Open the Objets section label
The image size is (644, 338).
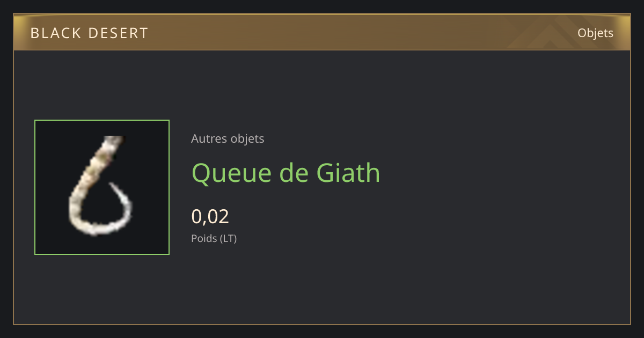pos(595,33)
